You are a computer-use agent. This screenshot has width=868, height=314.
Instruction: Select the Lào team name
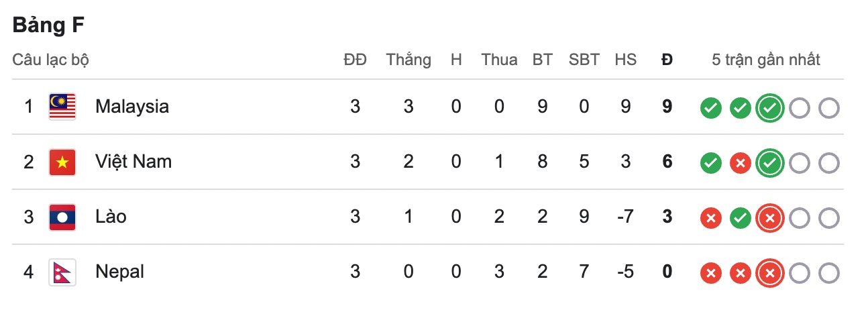111,217
